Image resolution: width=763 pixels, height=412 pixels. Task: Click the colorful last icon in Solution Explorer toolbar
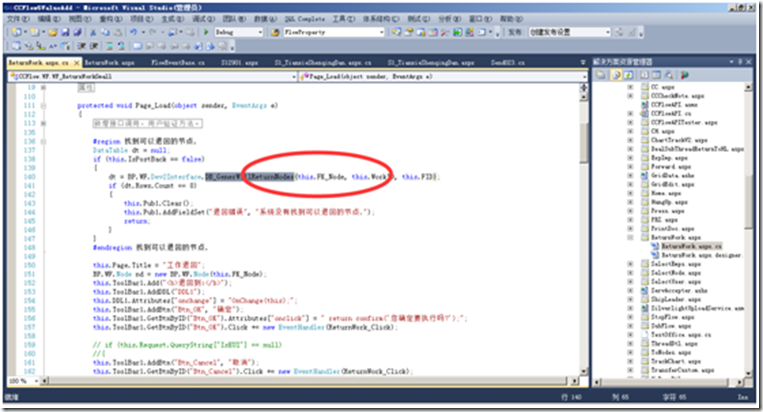(x=685, y=75)
